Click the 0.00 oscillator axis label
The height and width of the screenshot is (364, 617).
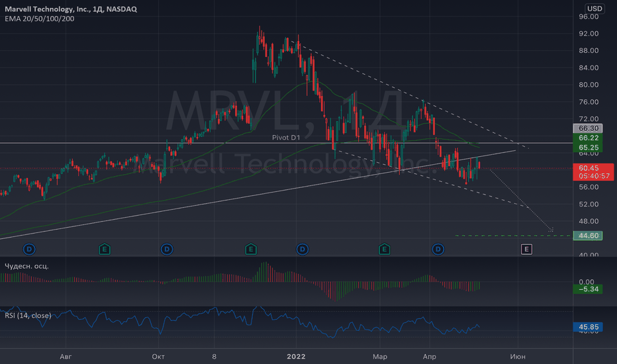587,282
